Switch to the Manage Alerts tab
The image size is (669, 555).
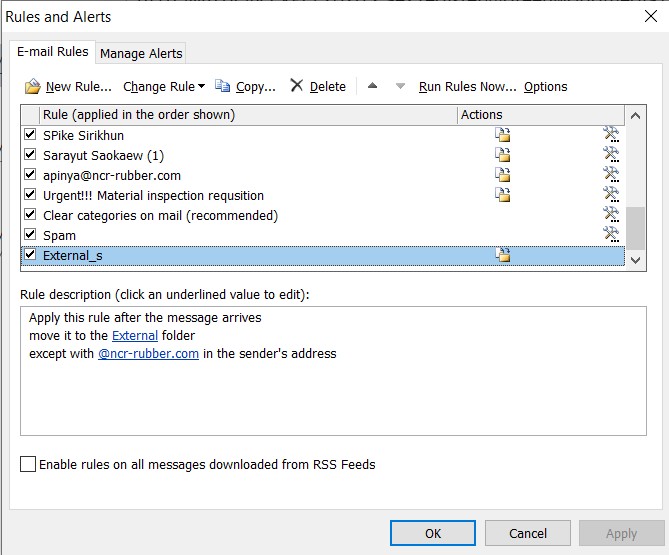pos(141,53)
